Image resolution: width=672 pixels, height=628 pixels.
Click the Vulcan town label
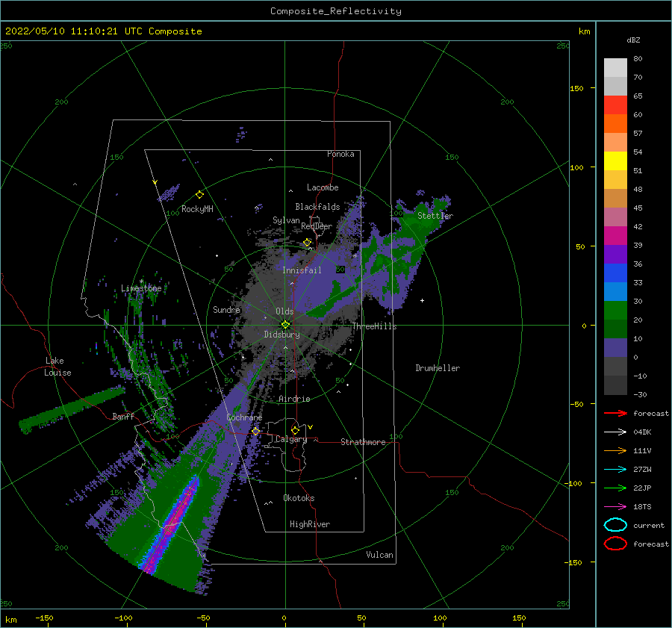point(379,555)
